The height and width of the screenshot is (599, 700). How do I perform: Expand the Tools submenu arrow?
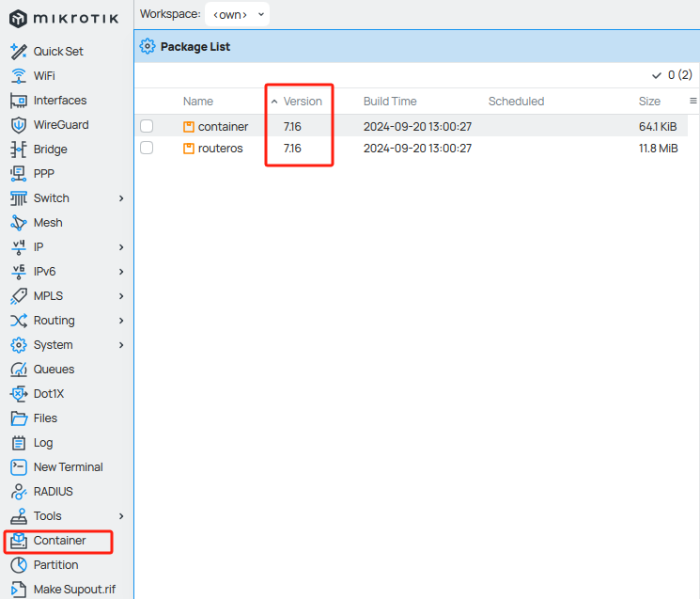point(121,516)
